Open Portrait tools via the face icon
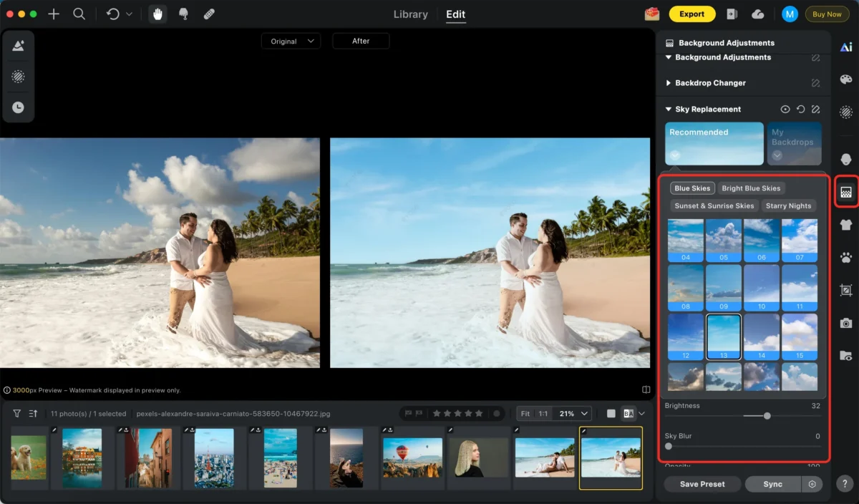The image size is (859, 504). point(845,159)
